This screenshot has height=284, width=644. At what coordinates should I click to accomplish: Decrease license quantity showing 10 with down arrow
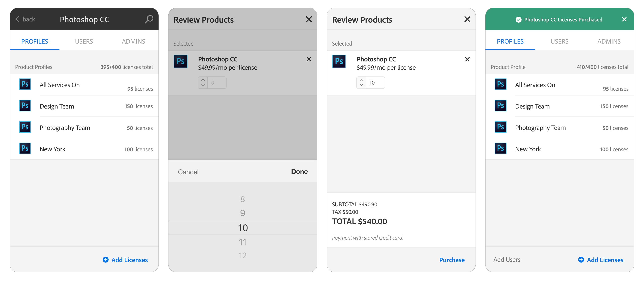click(x=361, y=85)
